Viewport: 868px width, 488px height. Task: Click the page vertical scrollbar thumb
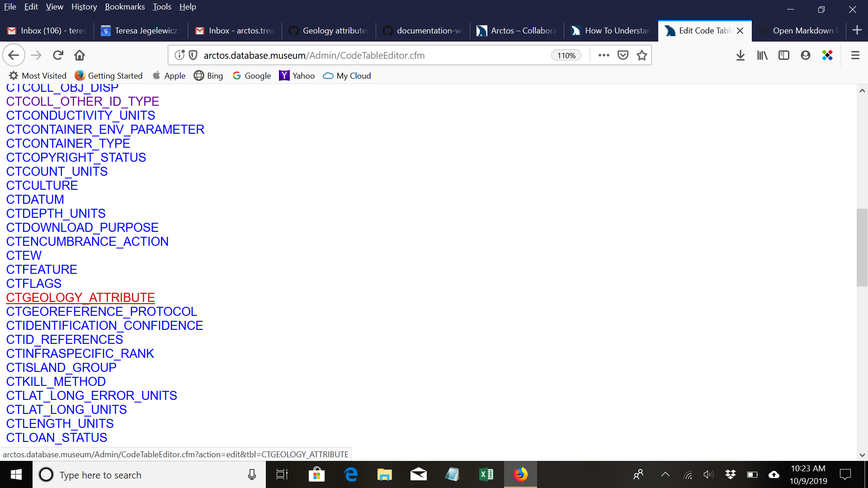[862, 247]
